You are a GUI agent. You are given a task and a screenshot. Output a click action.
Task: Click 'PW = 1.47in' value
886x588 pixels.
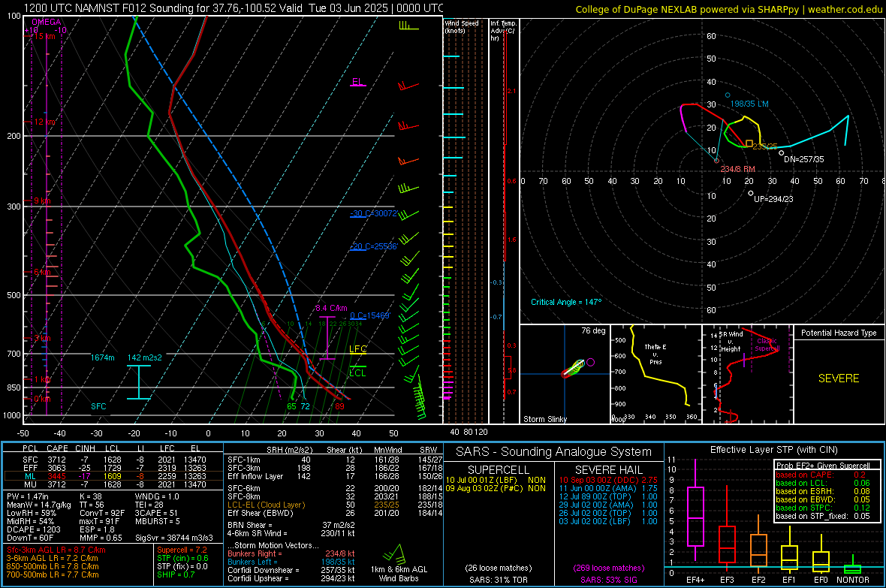pyautogui.click(x=28, y=496)
